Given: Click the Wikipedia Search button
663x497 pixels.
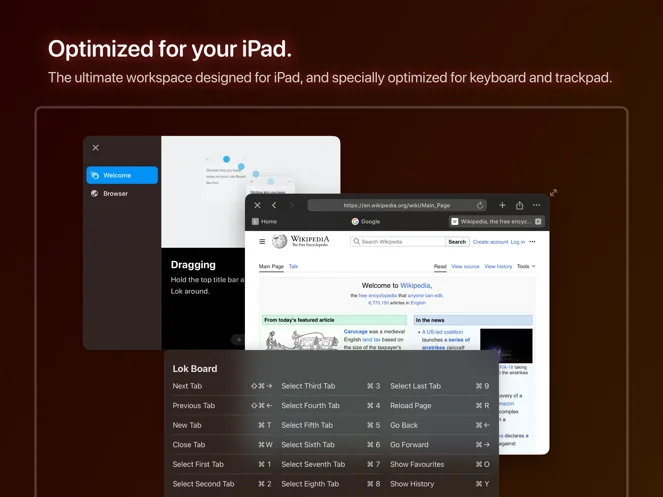Looking at the screenshot, I should click(457, 242).
